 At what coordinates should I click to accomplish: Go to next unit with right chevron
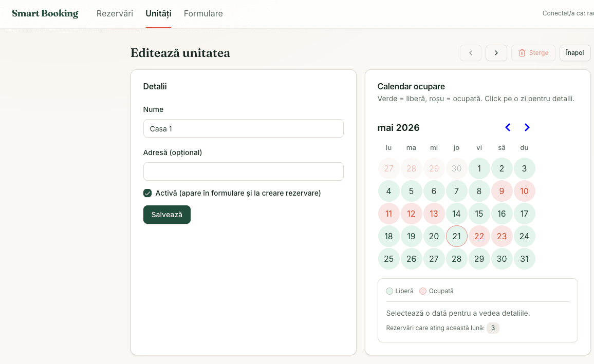[x=496, y=53]
